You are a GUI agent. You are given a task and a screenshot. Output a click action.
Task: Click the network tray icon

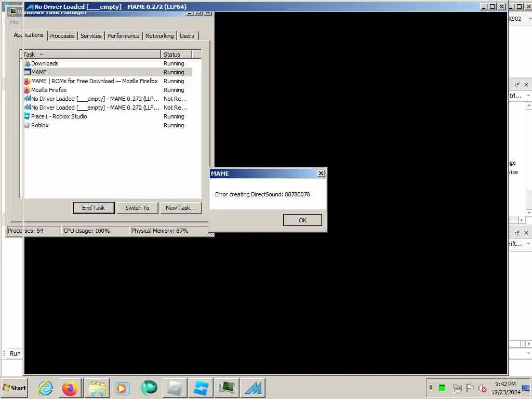[x=457, y=388]
